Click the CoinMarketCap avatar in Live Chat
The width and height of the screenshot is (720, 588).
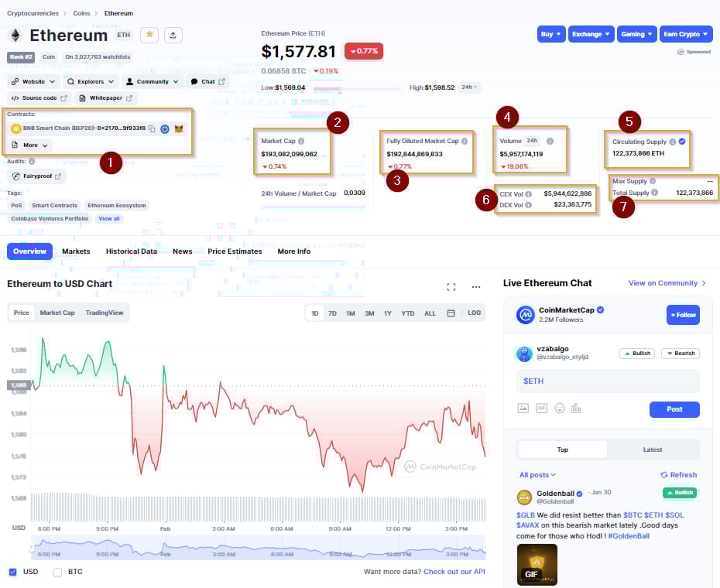pos(526,315)
